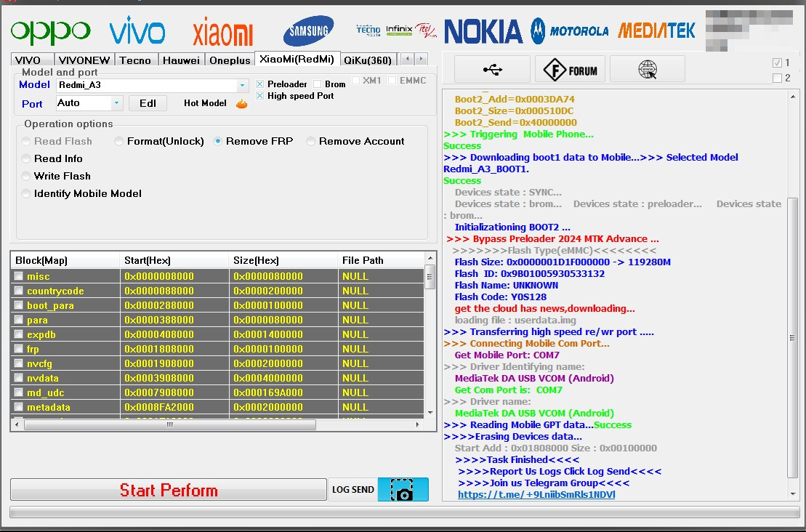Click the Block(Map) column header
This screenshot has width=806, height=532.
click(65, 261)
